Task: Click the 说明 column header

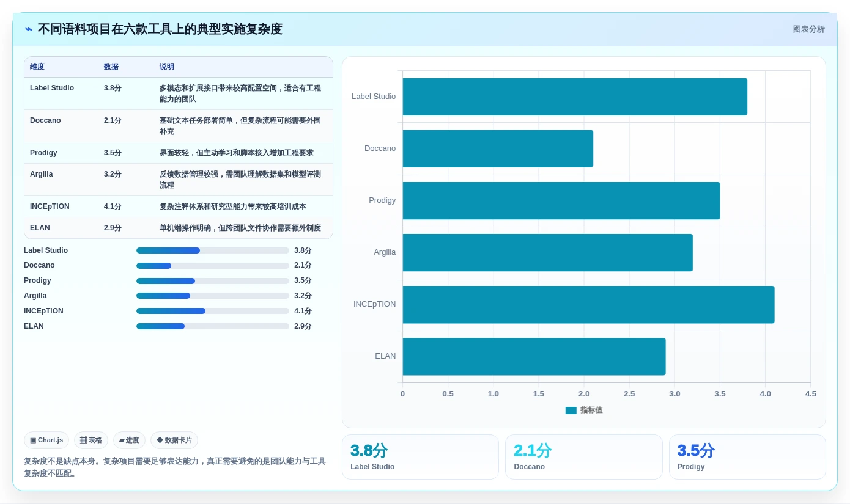Action: [x=167, y=67]
